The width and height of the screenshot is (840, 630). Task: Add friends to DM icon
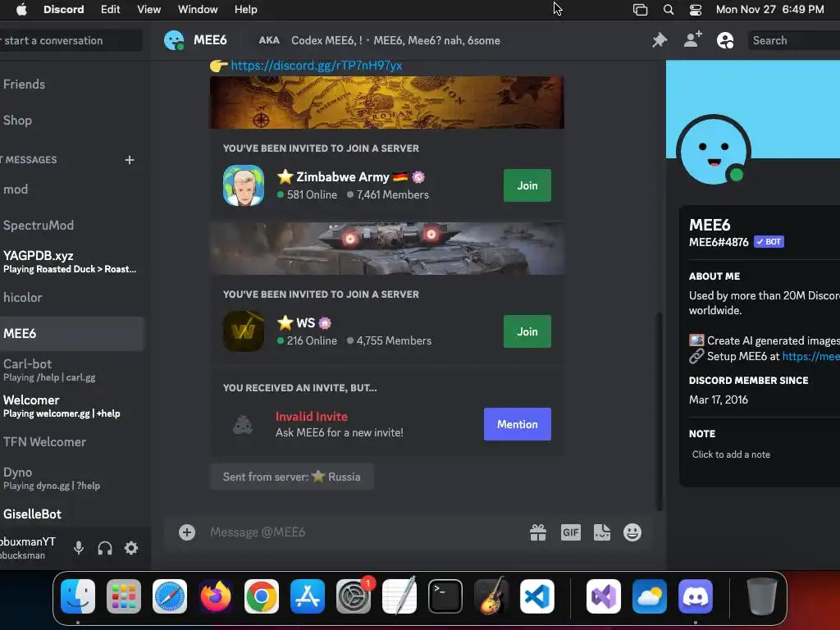[x=692, y=40]
